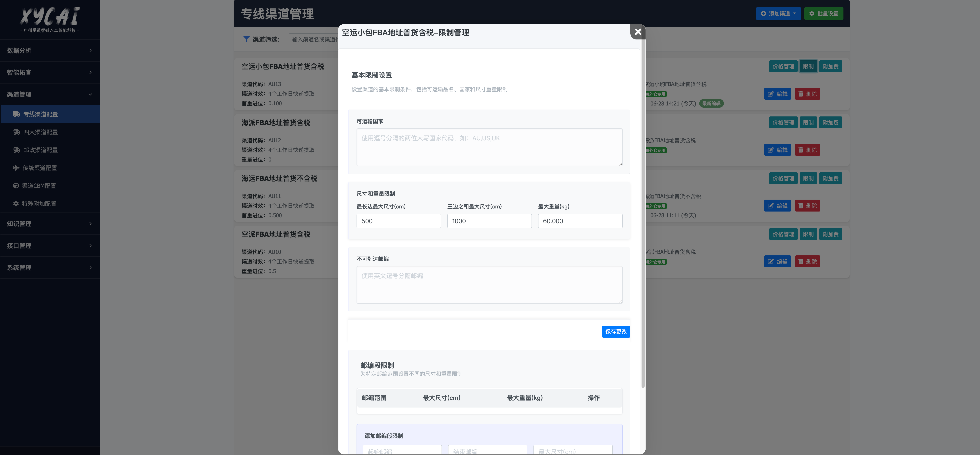The height and width of the screenshot is (455, 980).
Task: Click 限制 button for 空运小包FBA channel
Action: click(808, 66)
